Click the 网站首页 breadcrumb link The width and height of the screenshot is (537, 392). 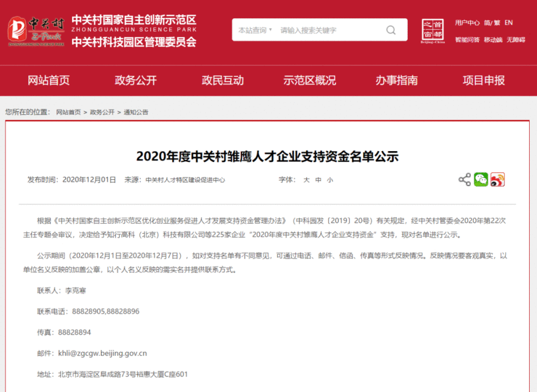click(x=69, y=112)
